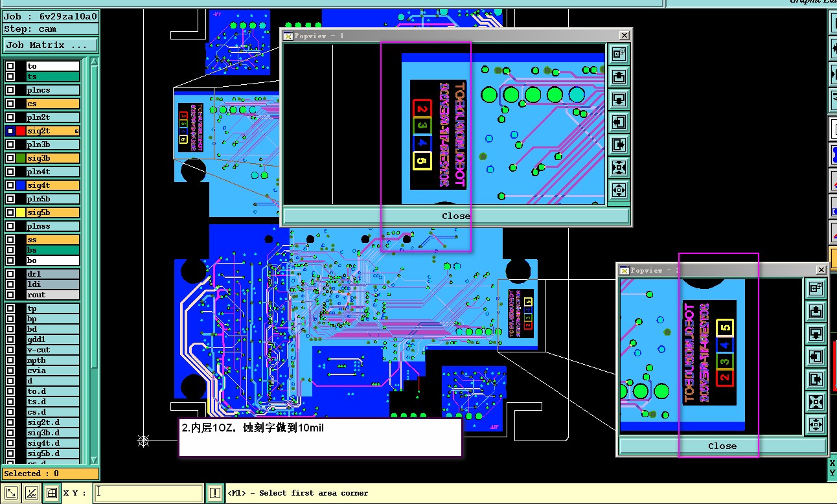Click Popview 1 outward-arrows zoom icon
Image resolution: width=837 pixels, height=504 pixels.
click(x=619, y=190)
